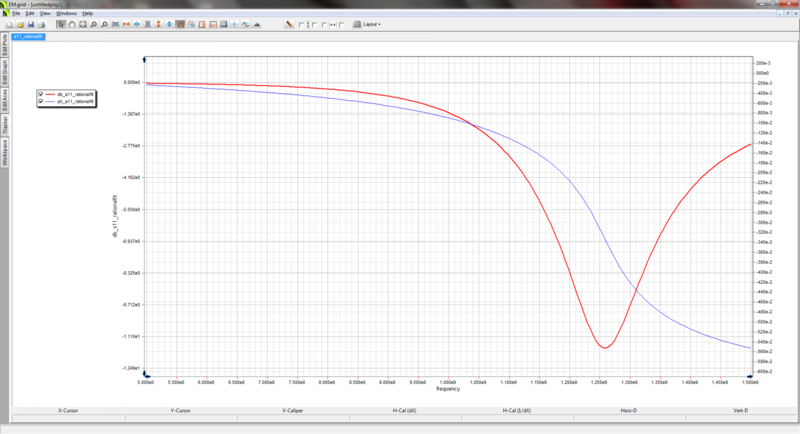Image resolution: width=800 pixels, height=434 pixels.
Task: Select the arrow pointer tool
Action: (61, 24)
